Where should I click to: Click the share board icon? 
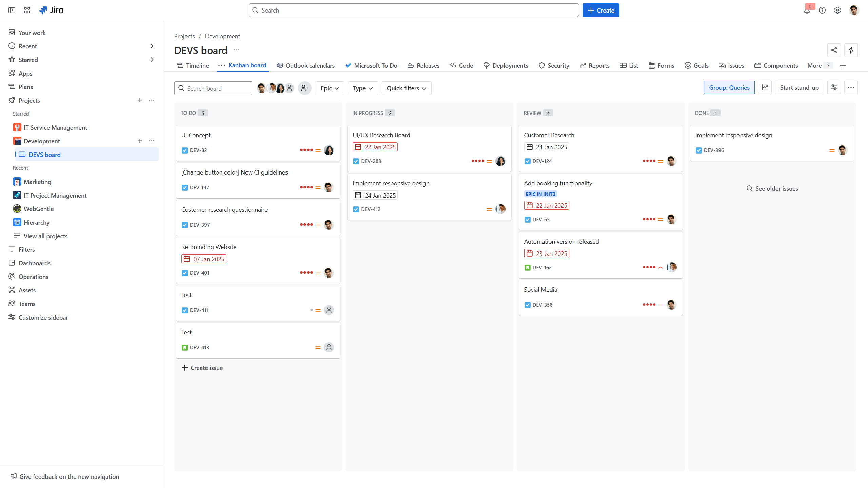834,50
